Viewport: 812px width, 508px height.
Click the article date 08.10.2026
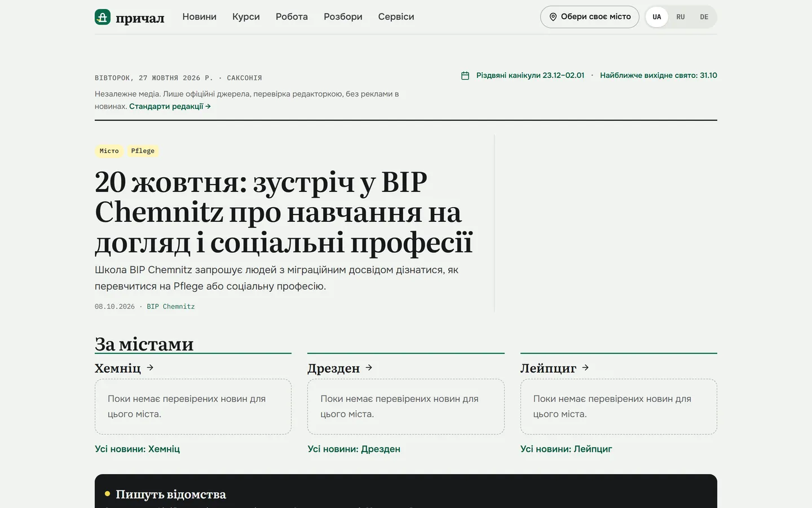coord(114,306)
